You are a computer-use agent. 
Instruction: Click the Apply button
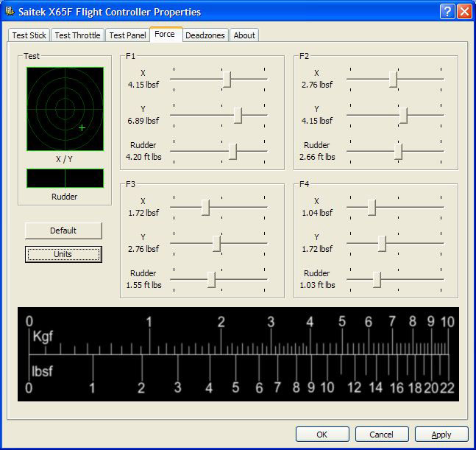(441, 435)
